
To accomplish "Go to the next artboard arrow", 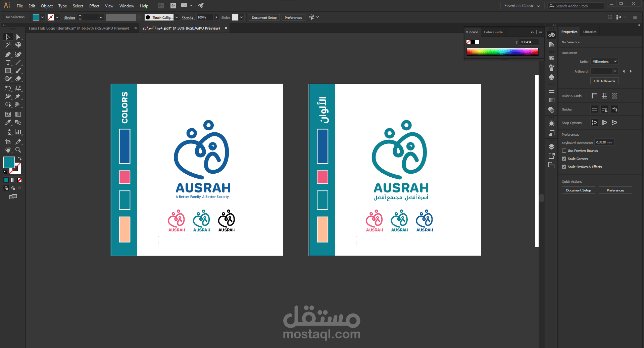I will 631,71.
